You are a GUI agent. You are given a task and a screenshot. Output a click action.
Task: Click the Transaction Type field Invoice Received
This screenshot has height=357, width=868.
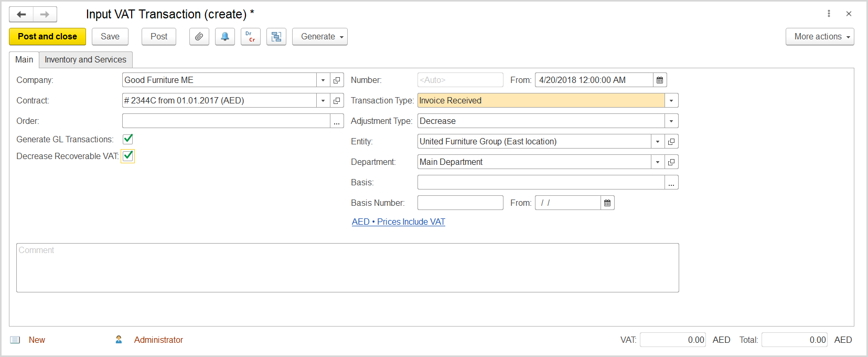click(541, 100)
